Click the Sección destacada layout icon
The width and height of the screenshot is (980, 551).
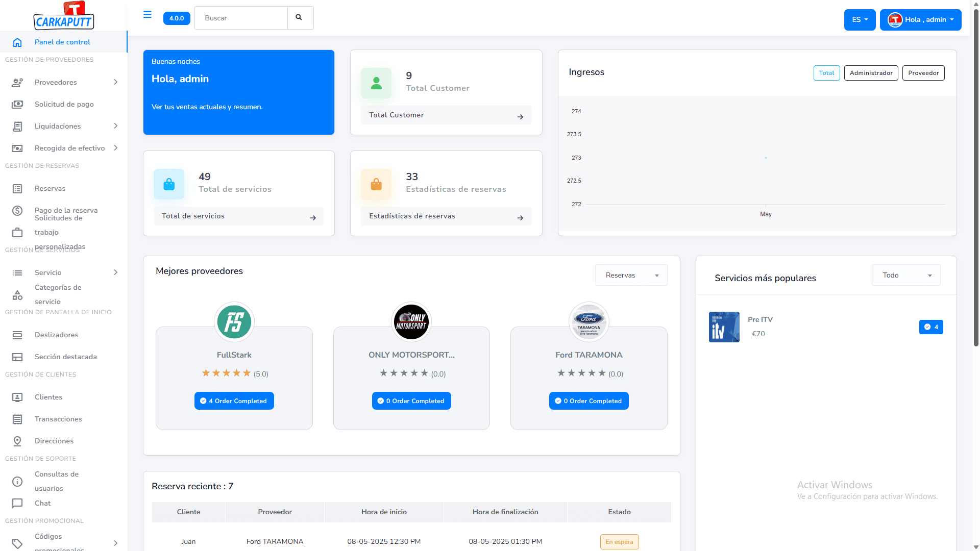pos(17,357)
